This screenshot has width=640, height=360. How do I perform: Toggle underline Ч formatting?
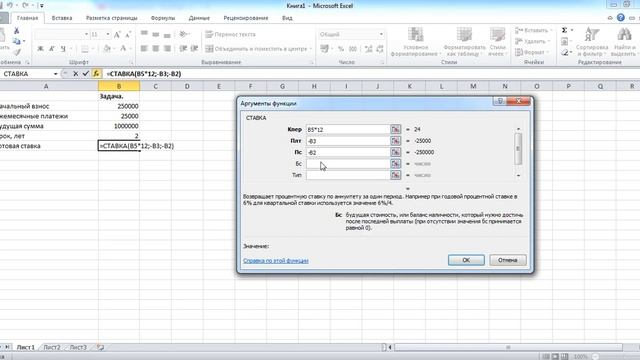[x=63, y=49]
